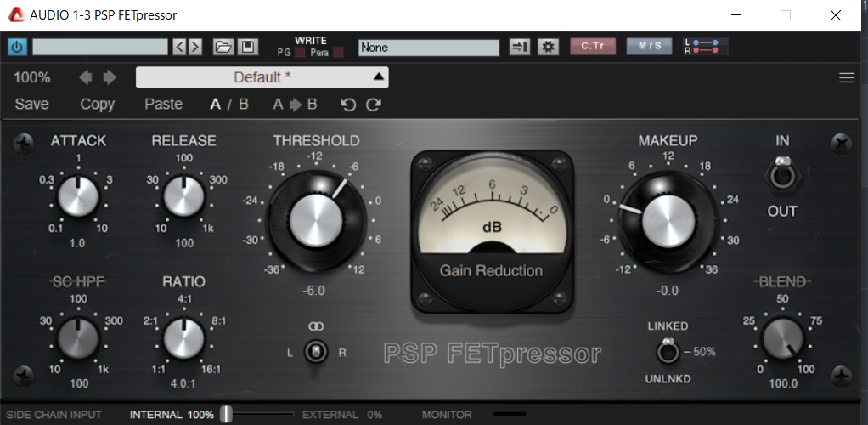Viewport: 868px width, 425px height.
Task: Click the blend value 100.0
Action: [781, 384]
